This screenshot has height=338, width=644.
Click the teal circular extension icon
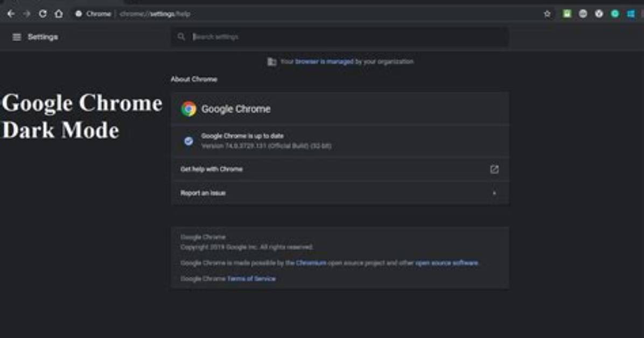tap(615, 13)
